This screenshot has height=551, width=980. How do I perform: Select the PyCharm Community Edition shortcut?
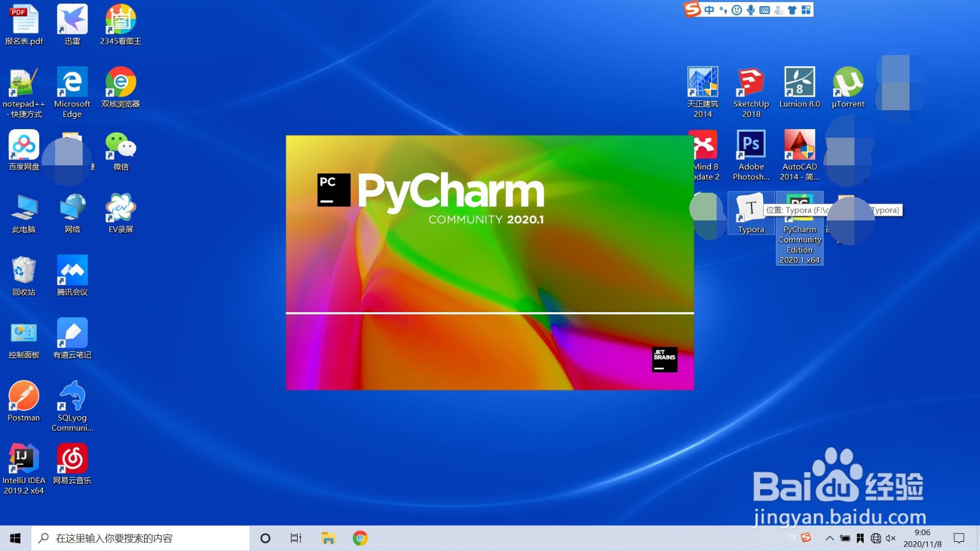[x=799, y=228]
